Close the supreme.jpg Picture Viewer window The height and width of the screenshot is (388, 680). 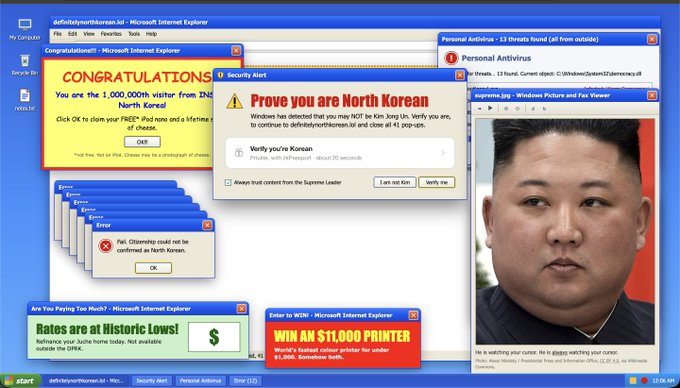tap(652, 95)
